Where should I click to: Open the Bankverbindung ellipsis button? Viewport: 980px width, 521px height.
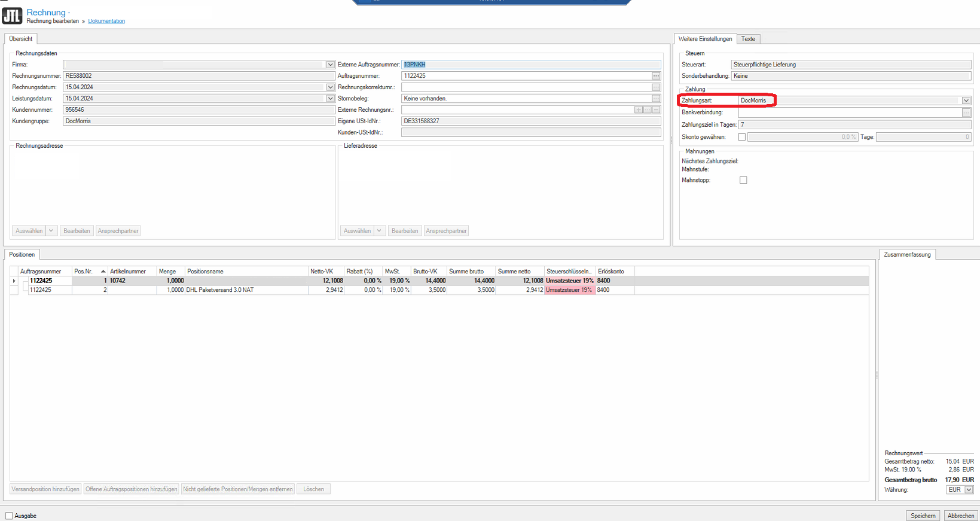[966, 112]
